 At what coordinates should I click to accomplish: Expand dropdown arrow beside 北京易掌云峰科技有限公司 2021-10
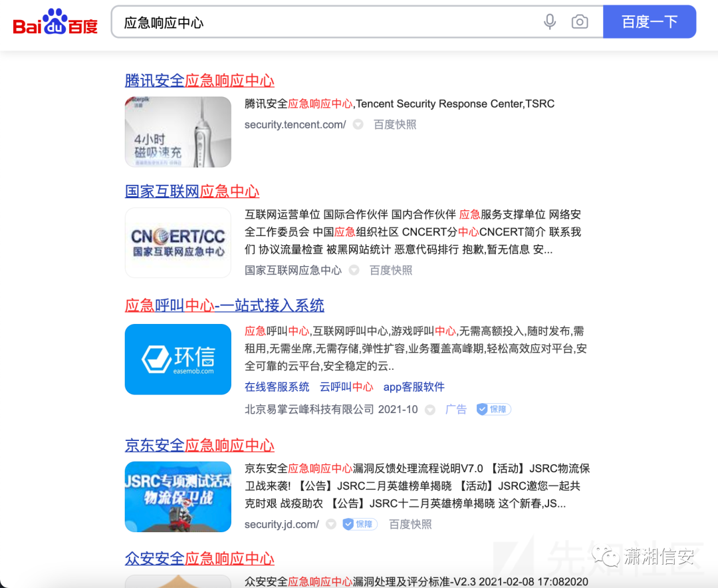point(429,410)
